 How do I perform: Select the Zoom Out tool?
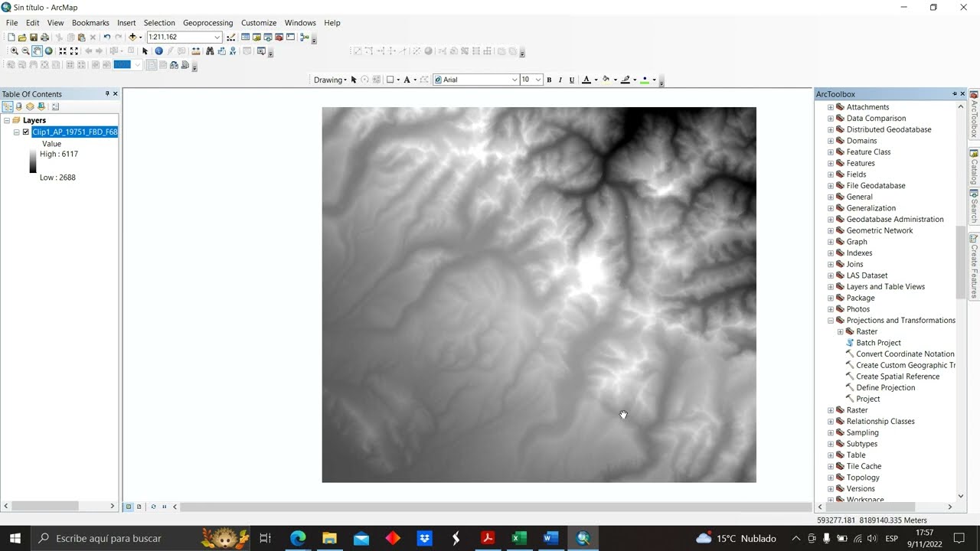tap(25, 51)
